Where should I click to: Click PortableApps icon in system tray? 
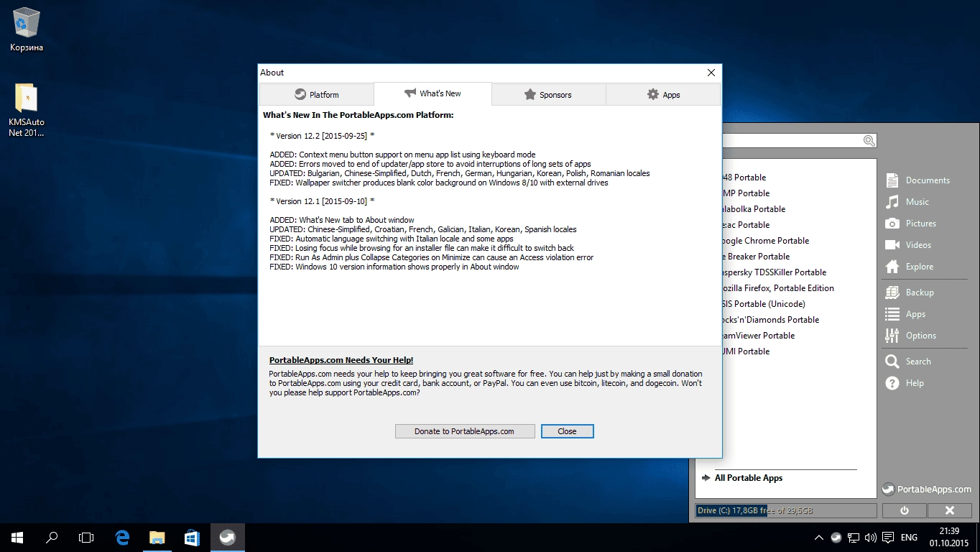836,537
